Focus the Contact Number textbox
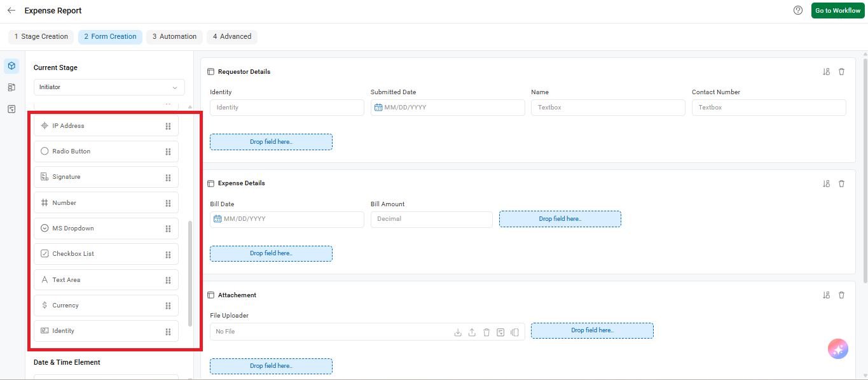Image resolution: width=868 pixels, height=380 pixels. click(x=769, y=108)
